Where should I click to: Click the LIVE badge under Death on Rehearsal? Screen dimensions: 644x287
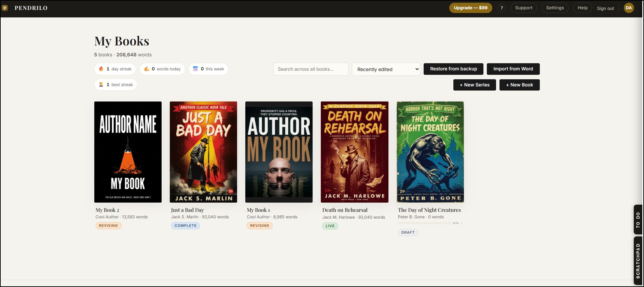[330, 226]
